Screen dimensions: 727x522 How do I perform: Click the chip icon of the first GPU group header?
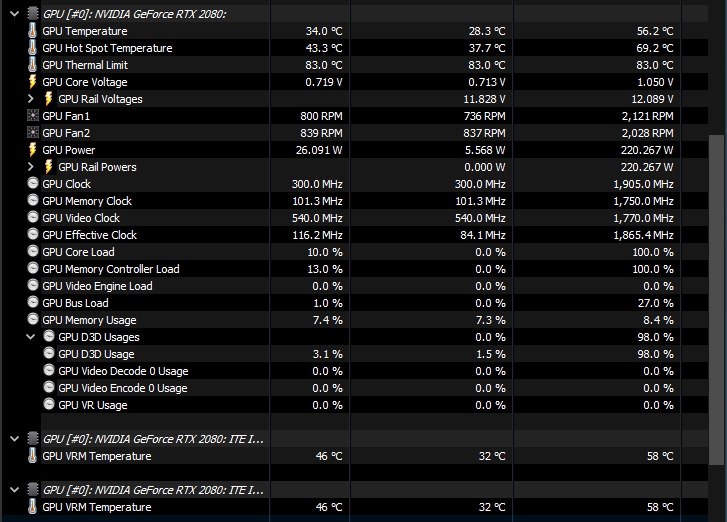tap(33, 13)
